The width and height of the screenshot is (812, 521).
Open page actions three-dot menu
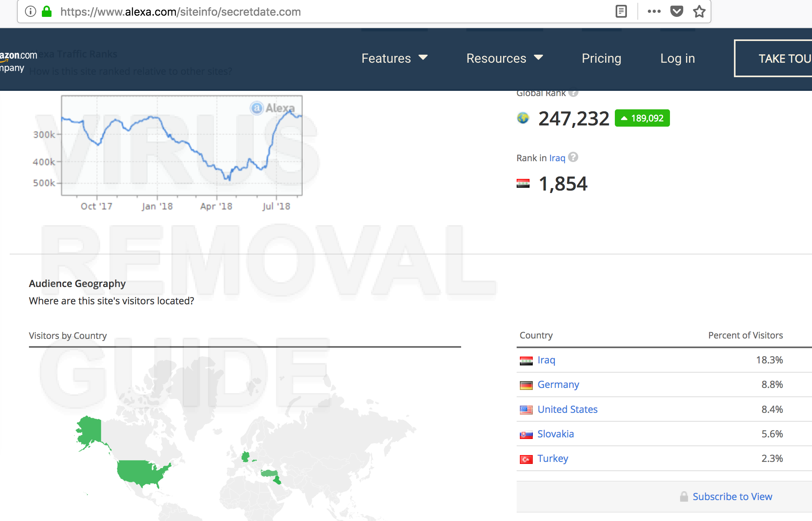coord(654,11)
